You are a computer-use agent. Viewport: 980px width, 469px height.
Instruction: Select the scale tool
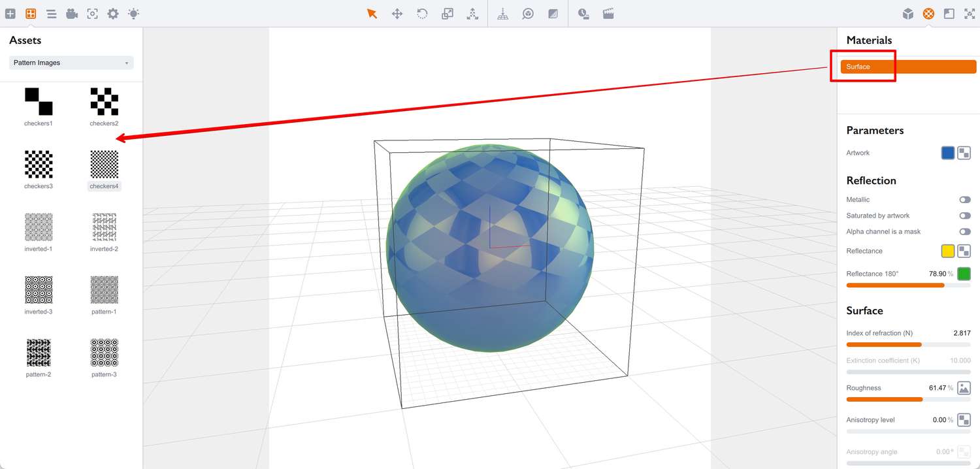pyautogui.click(x=448, y=14)
